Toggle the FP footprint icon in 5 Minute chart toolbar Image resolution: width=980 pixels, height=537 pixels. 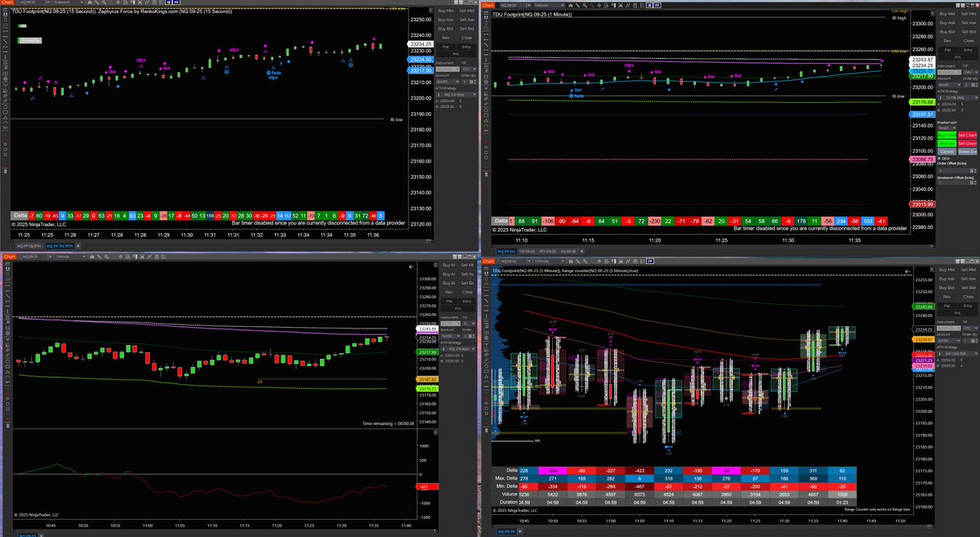point(650,261)
